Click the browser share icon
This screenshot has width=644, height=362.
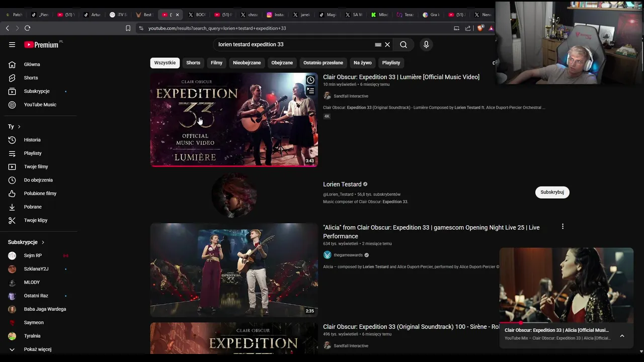[x=468, y=28]
